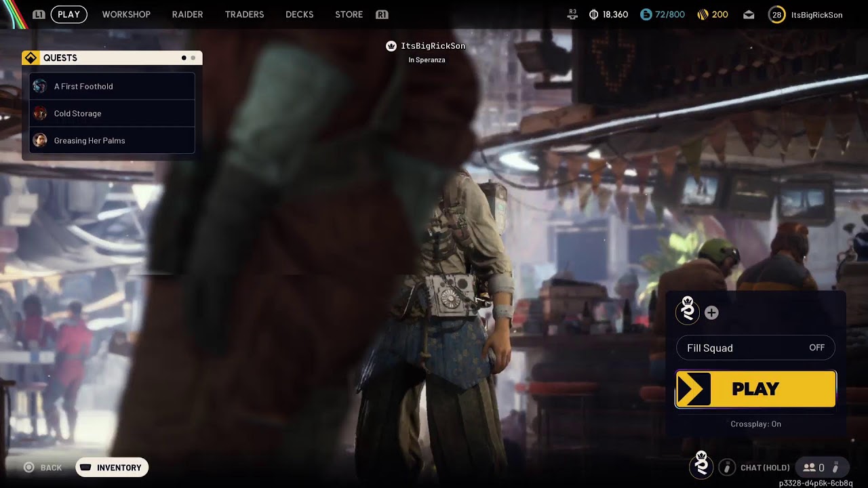Open the A First Foothold quest
Image resolution: width=868 pixels, height=488 pixels.
tap(113, 86)
